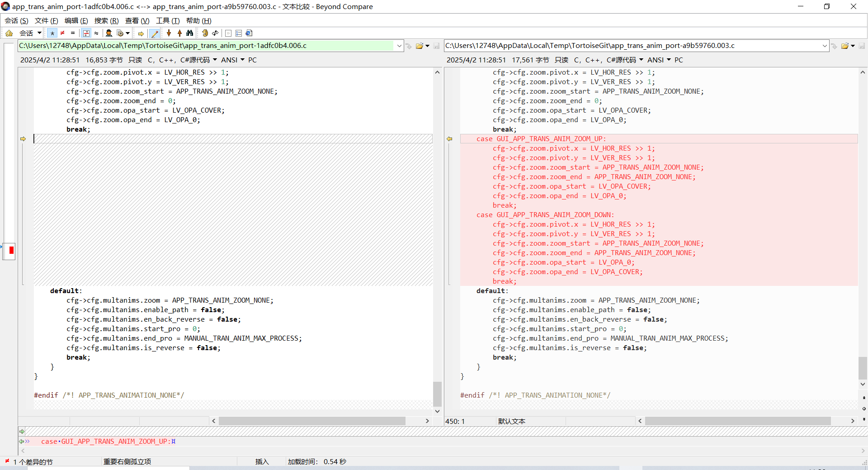Viewport: 868px width, 470px height.
Task: Click the red marker in overview thumbnail
Action: point(11,250)
